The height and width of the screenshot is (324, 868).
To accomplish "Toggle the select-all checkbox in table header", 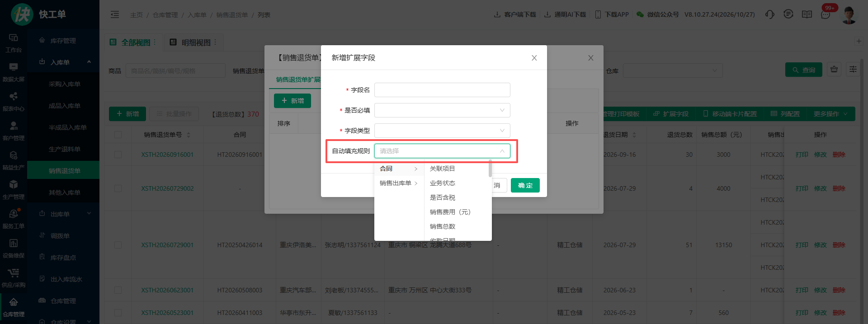I will (118, 135).
